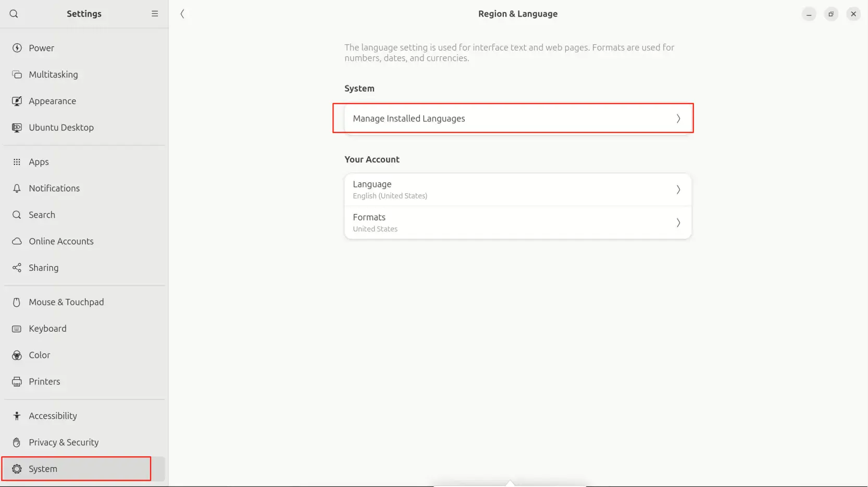Screen dimensions: 868x487
Task: Click the Accessibility figure icon
Action: coord(17,416)
